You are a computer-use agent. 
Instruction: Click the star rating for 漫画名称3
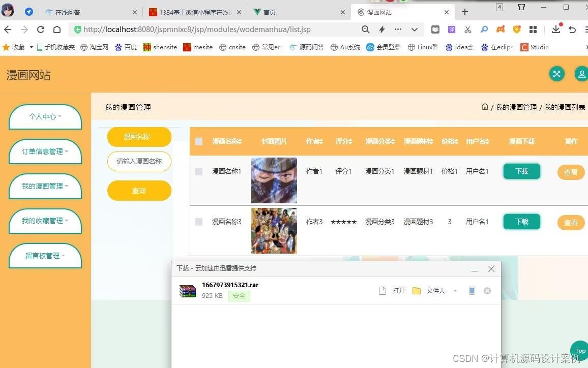pos(343,222)
